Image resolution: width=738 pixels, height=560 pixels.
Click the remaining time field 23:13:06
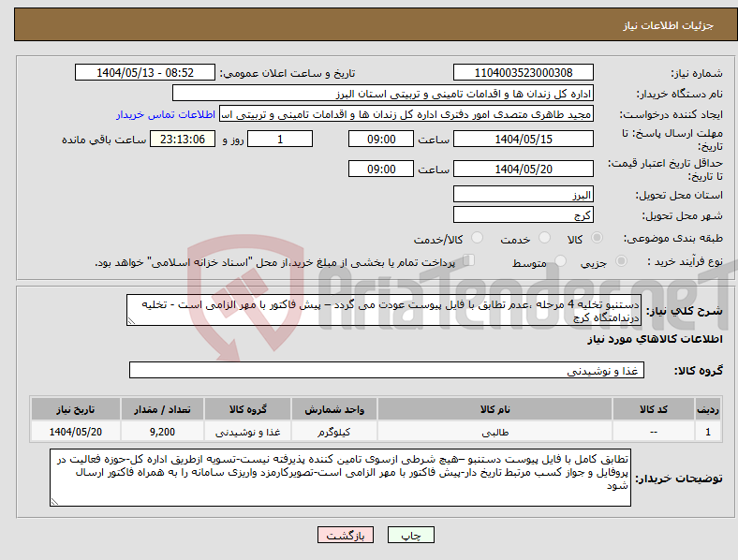coord(183,139)
